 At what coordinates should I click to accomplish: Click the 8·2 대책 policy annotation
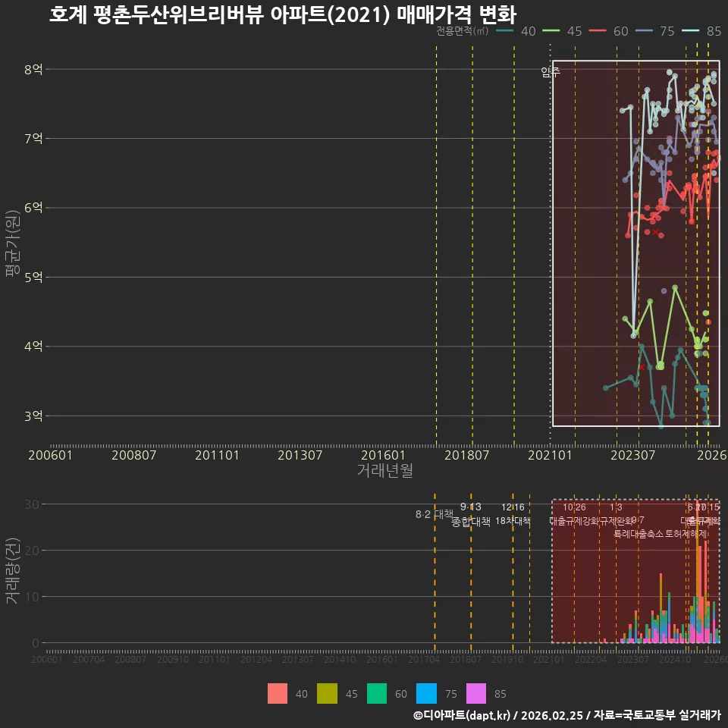pos(435,514)
